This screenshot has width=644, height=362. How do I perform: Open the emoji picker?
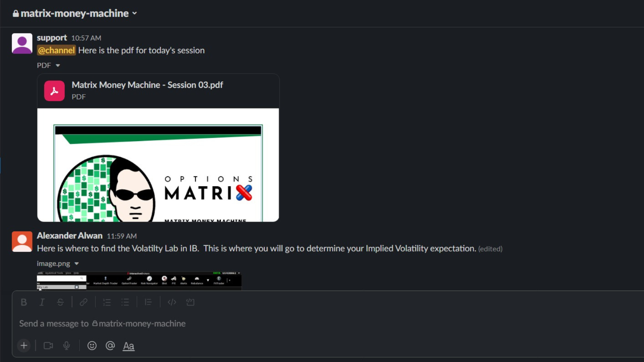(x=92, y=346)
